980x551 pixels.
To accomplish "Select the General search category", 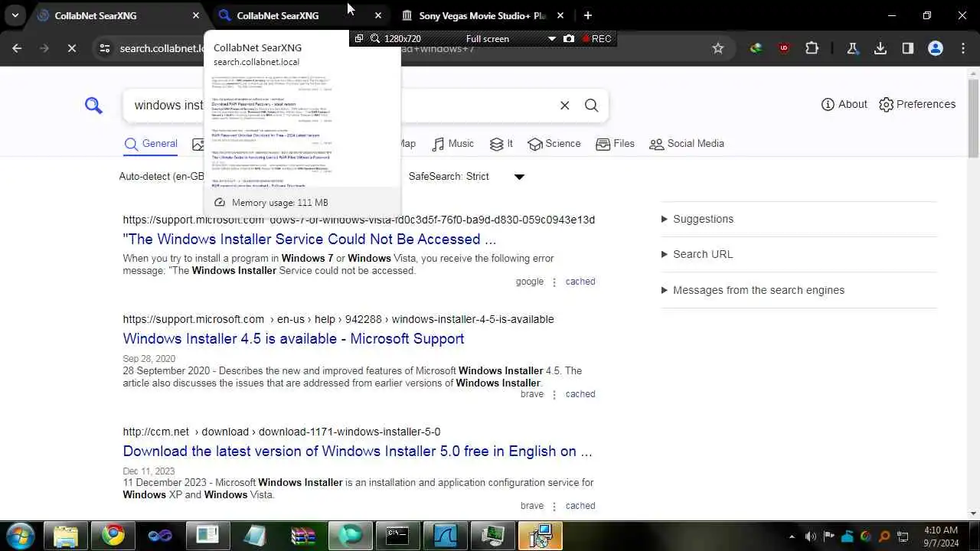I will [151, 144].
